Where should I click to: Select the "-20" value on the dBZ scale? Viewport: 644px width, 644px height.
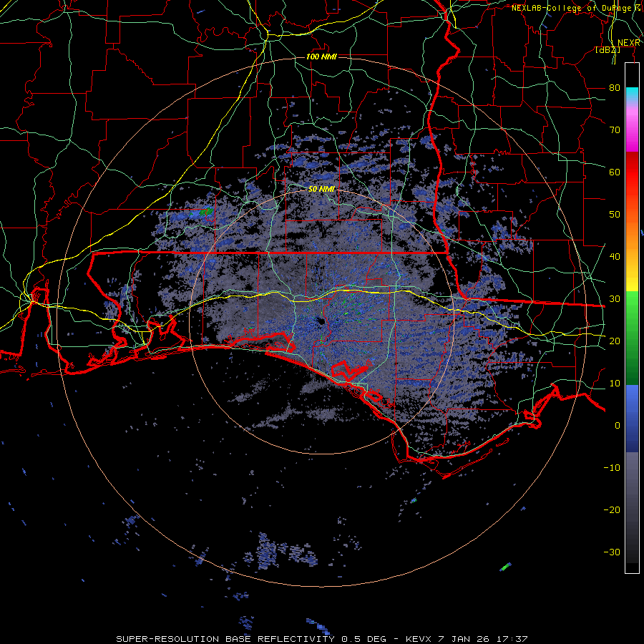612,509
